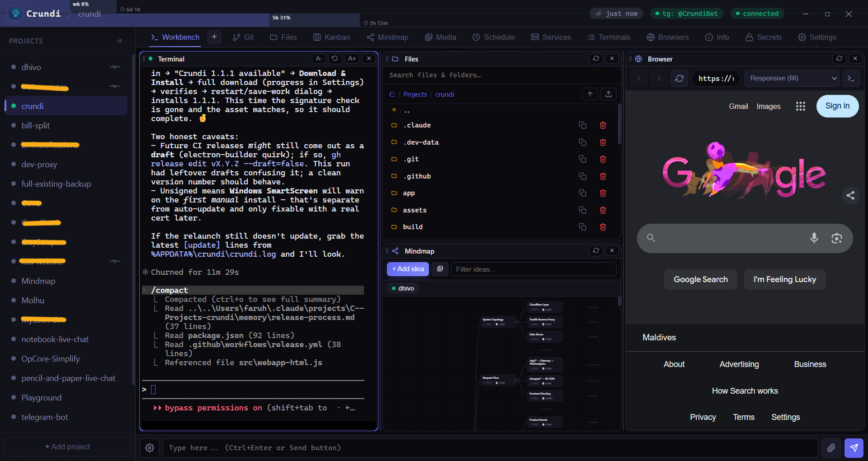868x461 pixels.
Task: Copy the .claude folder path
Action: point(583,125)
